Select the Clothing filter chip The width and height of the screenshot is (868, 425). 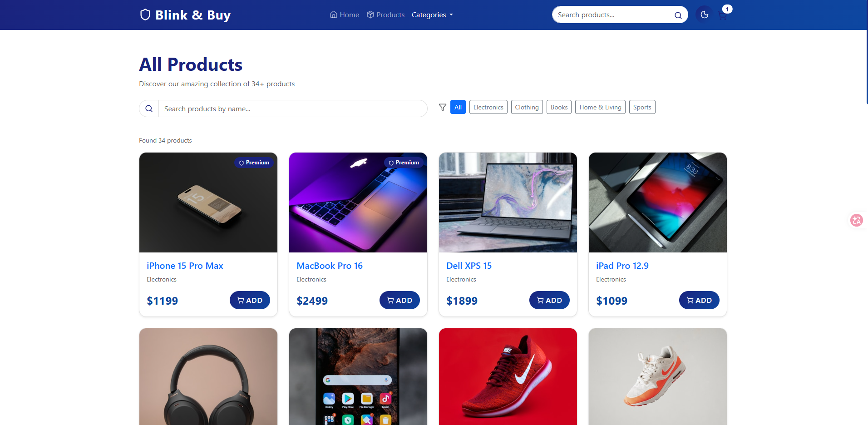(x=527, y=107)
